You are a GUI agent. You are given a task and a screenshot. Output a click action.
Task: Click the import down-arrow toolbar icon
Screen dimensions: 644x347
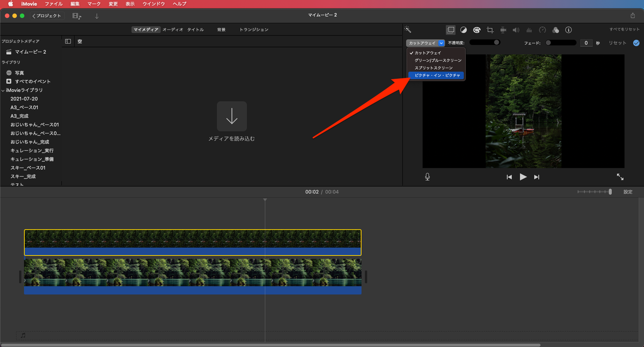point(97,16)
